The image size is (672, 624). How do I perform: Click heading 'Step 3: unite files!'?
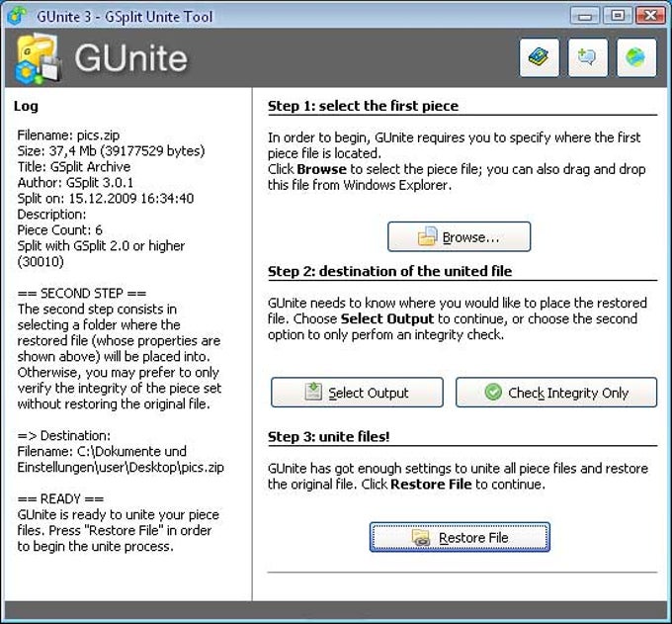[329, 437]
